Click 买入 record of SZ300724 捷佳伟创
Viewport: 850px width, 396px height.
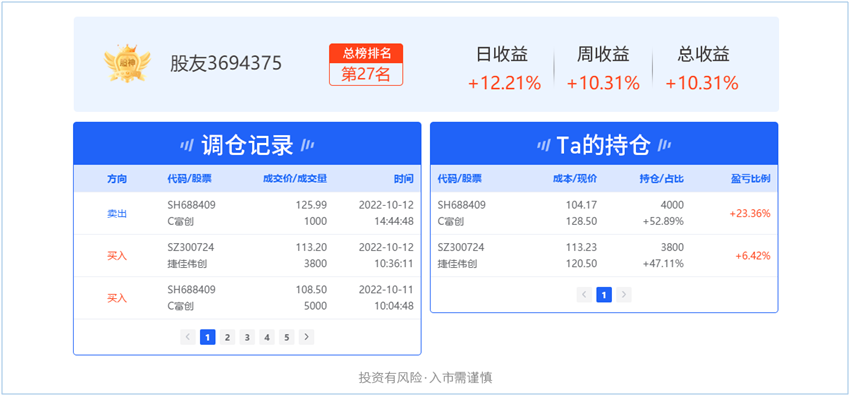[x=247, y=256]
